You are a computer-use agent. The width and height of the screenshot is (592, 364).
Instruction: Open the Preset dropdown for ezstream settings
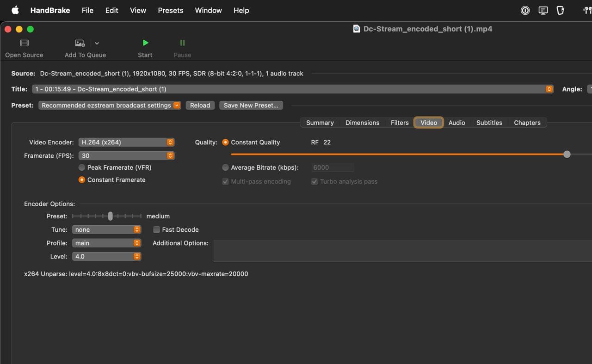(x=110, y=105)
